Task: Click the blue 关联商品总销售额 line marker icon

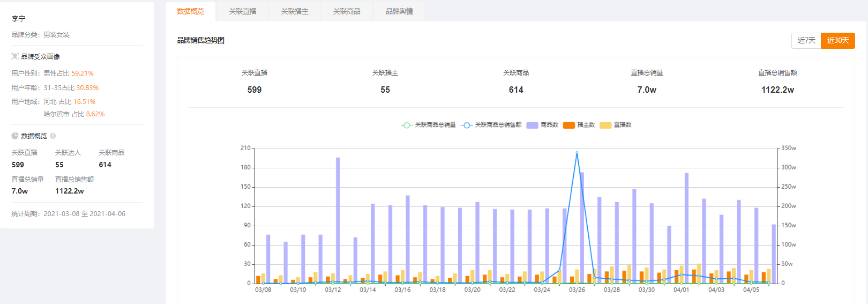Action: click(x=467, y=125)
